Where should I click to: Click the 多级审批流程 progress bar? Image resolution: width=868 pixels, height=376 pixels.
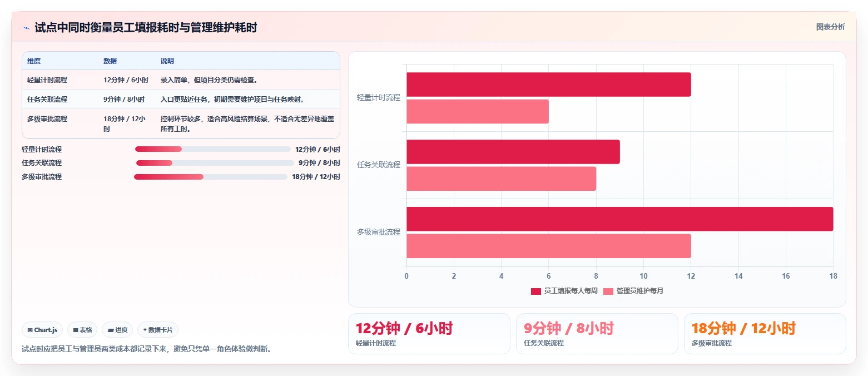coord(211,177)
